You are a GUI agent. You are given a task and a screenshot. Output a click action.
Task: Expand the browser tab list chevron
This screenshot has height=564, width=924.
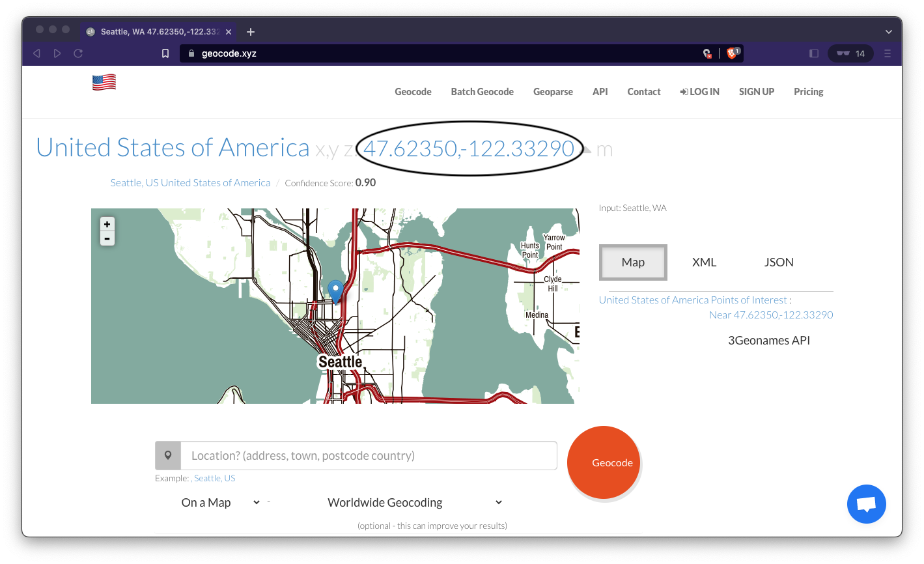pos(889,32)
